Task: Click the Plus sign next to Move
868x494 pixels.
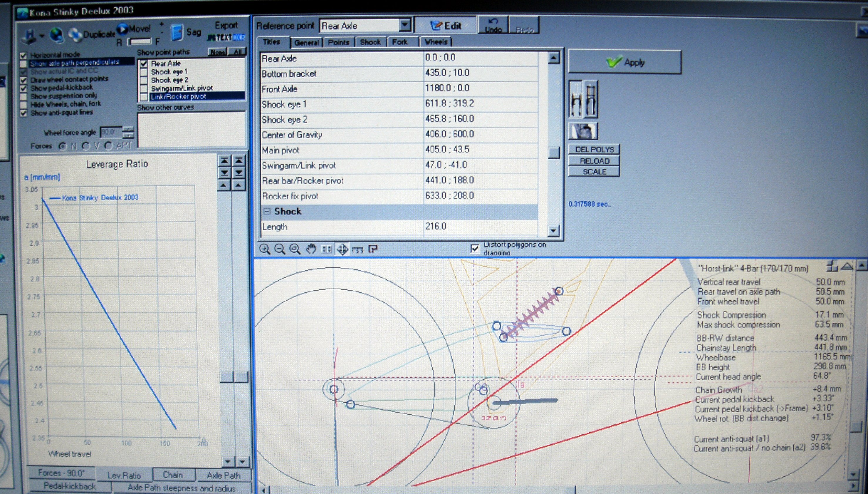Action: pyautogui.click(x=162, y=24)
